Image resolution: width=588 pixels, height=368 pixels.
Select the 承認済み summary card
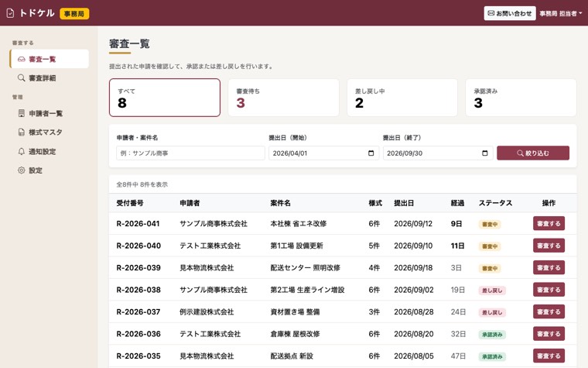point(521,98)
